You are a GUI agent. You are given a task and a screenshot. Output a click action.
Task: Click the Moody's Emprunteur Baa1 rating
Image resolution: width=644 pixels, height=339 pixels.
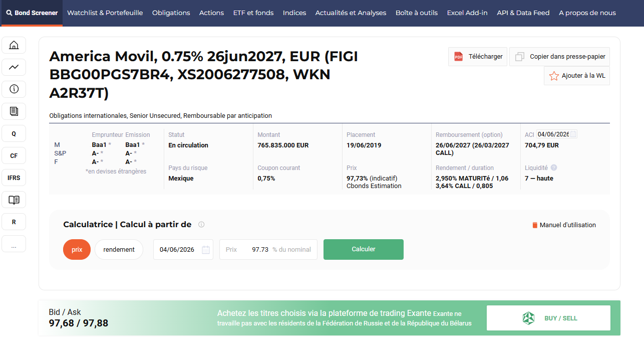[x=99, y=145]
